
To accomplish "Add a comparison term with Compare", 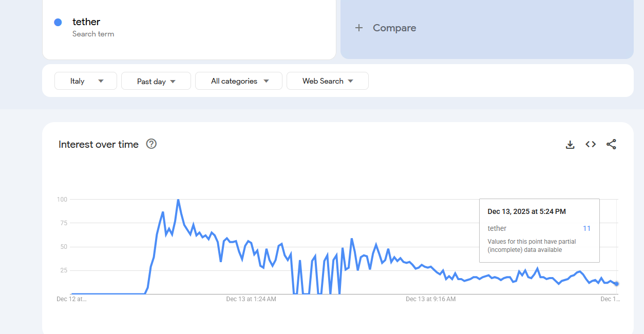I will pyautogui.click(x=385, y=28).
